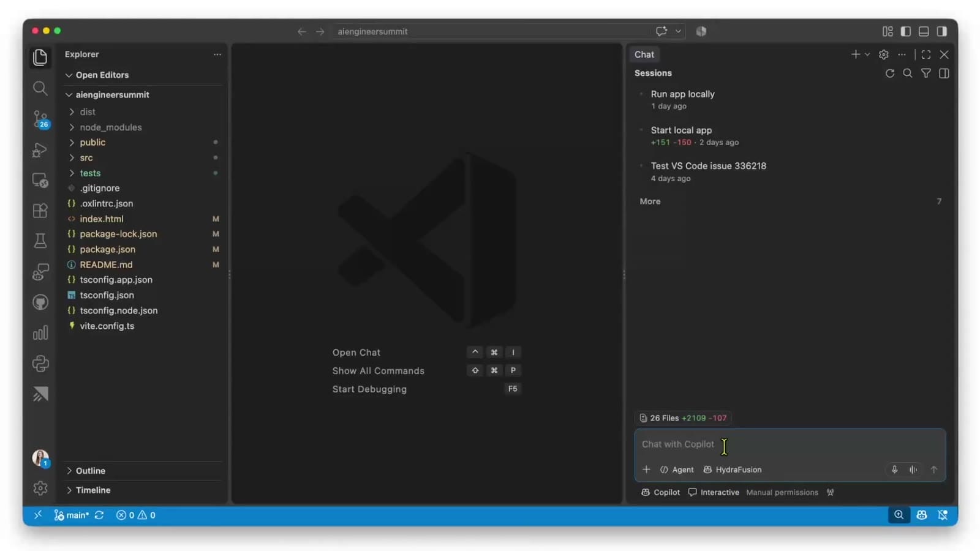Toggle notifications bell in status bar
Viewport: 980px width, 551px height.
(x=943, y=515)
